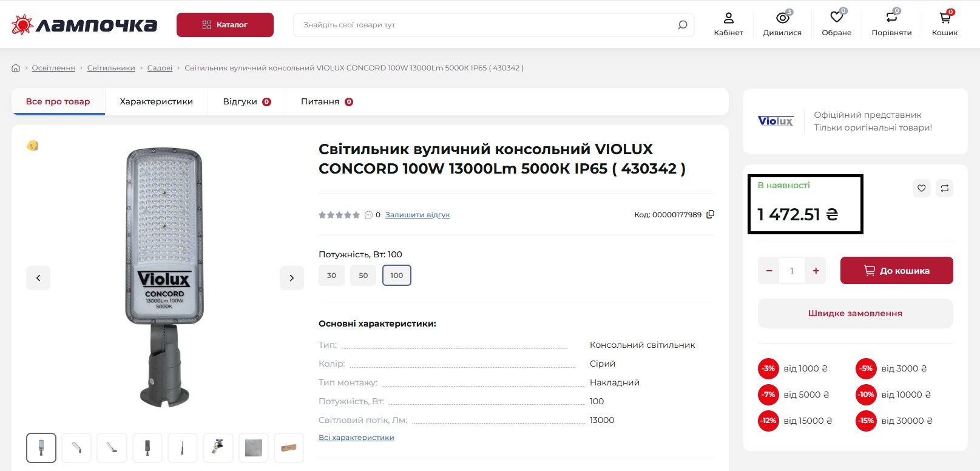Go to Освітлення breadcrumb
980x471 pixels.
(53, 68)
